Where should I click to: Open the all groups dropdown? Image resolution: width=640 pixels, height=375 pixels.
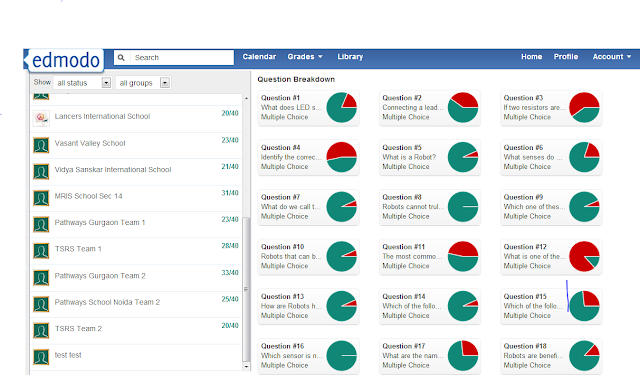coord(143,83)
